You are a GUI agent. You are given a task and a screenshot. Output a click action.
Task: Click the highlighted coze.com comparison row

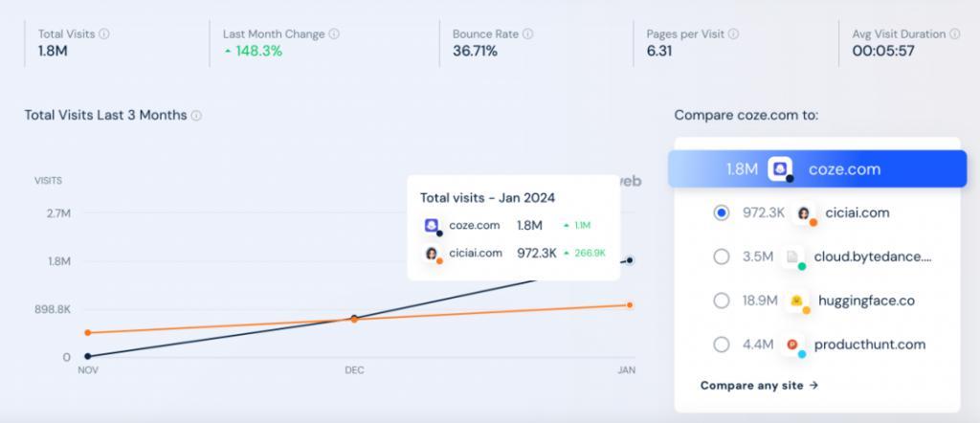[817, 169]
